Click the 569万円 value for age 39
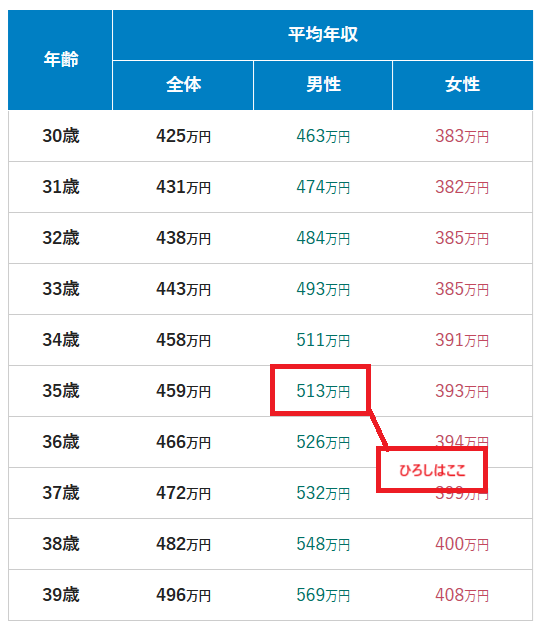 (x=323, y=595)
